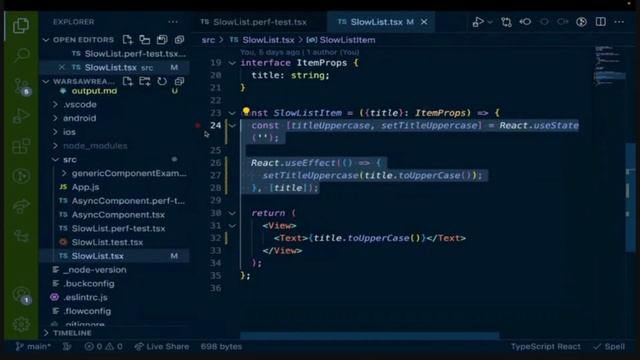640x360 pixels.
Task: Click the main branch status bar item
Action: pyautogui.click(x=33, y=347)
